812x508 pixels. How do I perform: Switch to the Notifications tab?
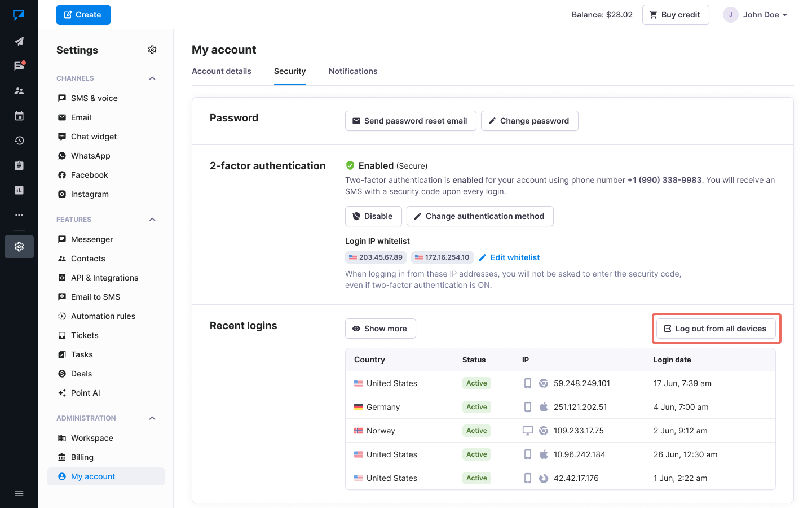(353, 71)
